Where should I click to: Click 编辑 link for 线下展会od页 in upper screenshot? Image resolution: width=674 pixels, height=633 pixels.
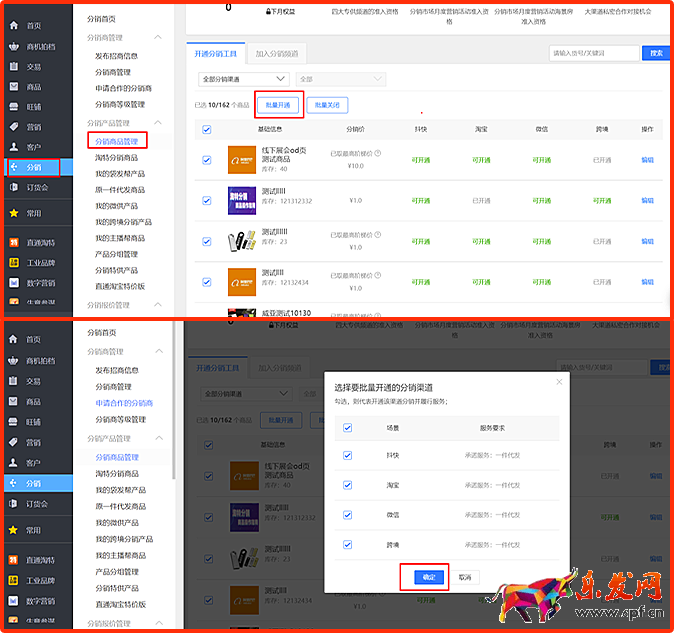pyautogui.click(x=647, y=160)
